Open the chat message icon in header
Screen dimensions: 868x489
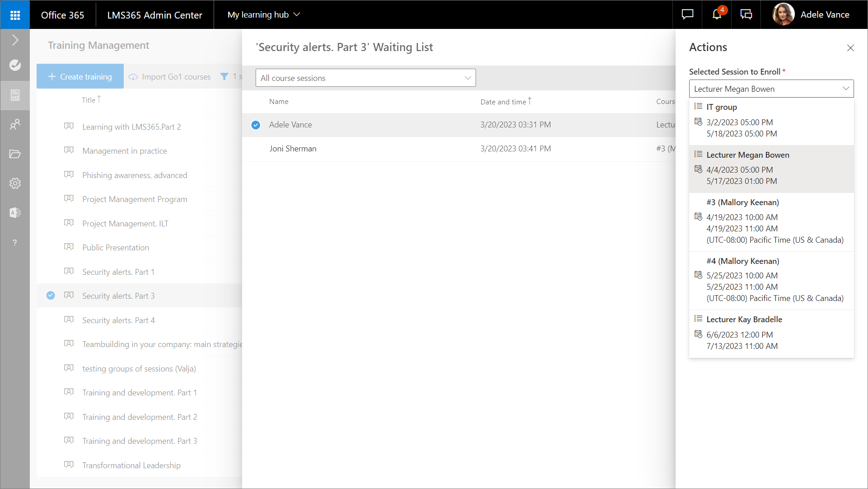pos(687,14)
